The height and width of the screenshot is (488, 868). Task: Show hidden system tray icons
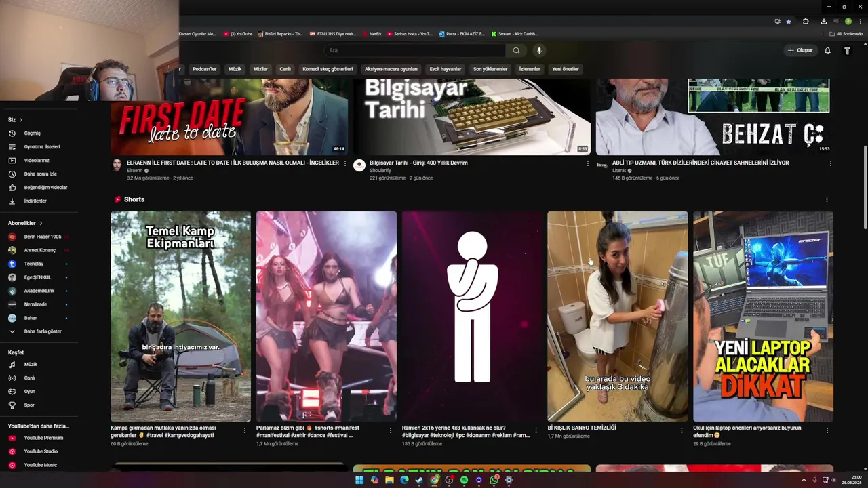[x=804, y=480]
